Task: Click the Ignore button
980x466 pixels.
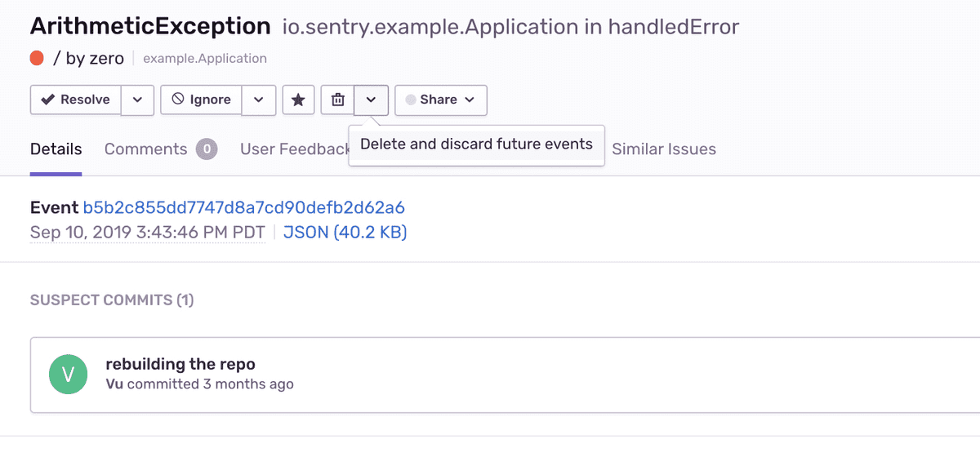Action: coord(202,100)
